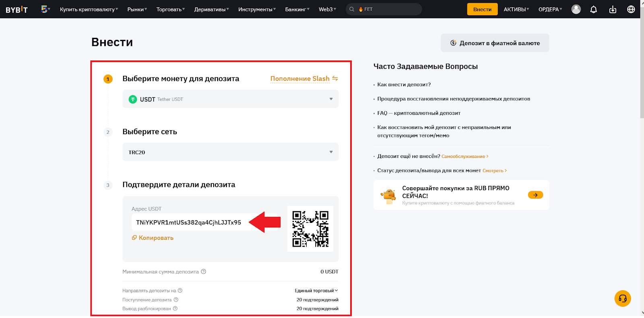Click the yellow arrow on RUB banner
Viewport: 644px width, 318px height.
point(535,195)
